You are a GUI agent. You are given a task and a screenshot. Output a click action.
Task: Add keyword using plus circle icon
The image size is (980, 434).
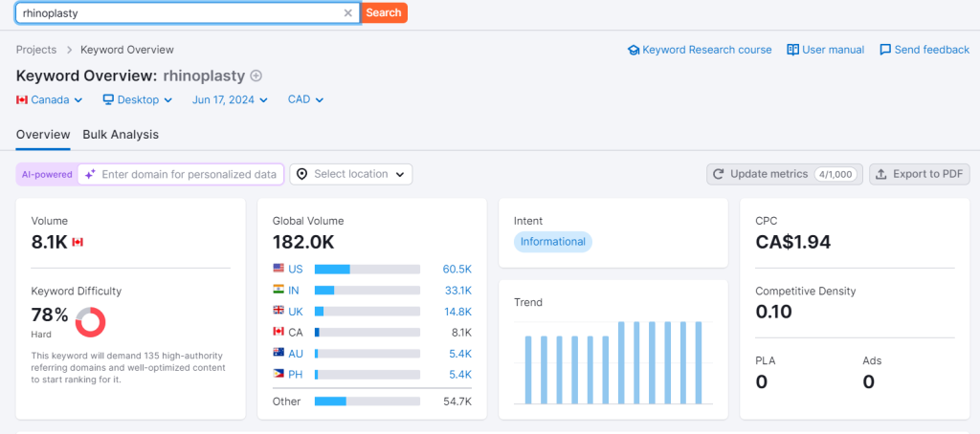click(x=256, y=76)
